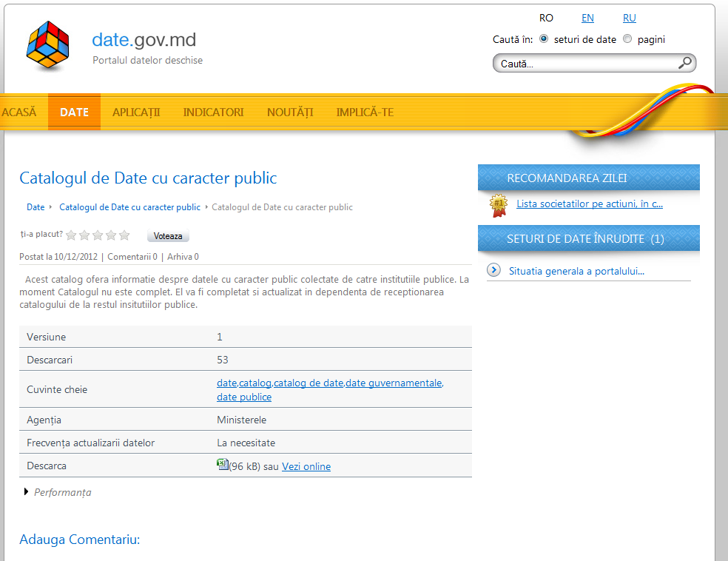
Task: Rate with the first star
Action: pos(72,235)
